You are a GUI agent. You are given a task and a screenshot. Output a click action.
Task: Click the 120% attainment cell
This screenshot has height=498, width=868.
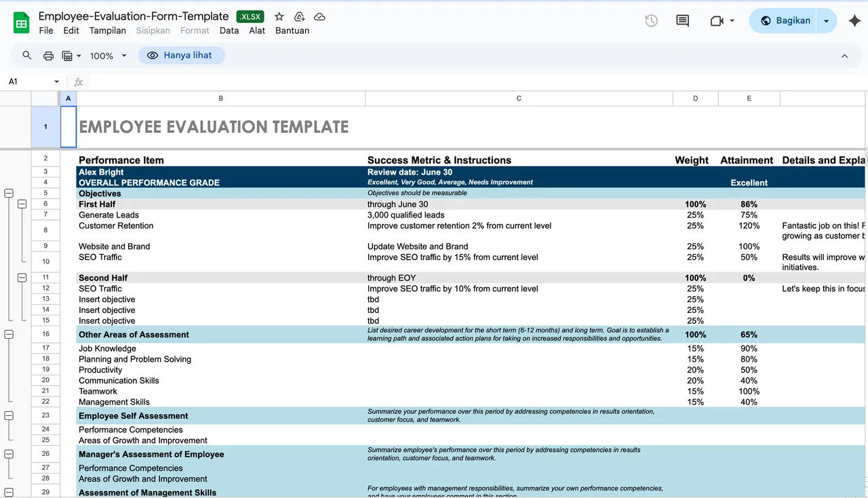(749, 230)
